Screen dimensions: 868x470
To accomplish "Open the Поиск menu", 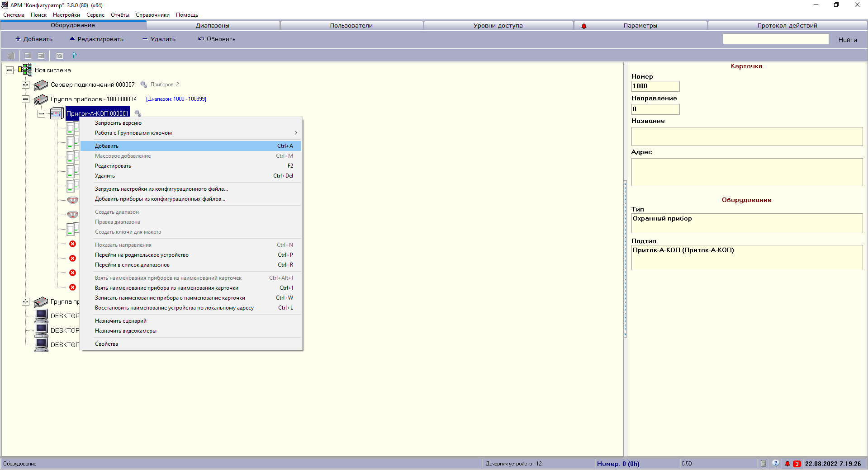I will [39, 15].
